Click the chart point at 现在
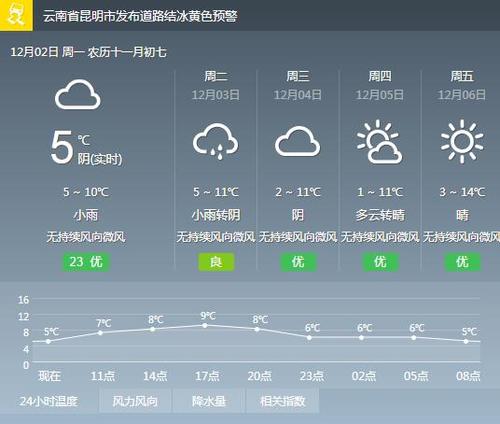This screenshot has width=500, height=424. [48, 341]
